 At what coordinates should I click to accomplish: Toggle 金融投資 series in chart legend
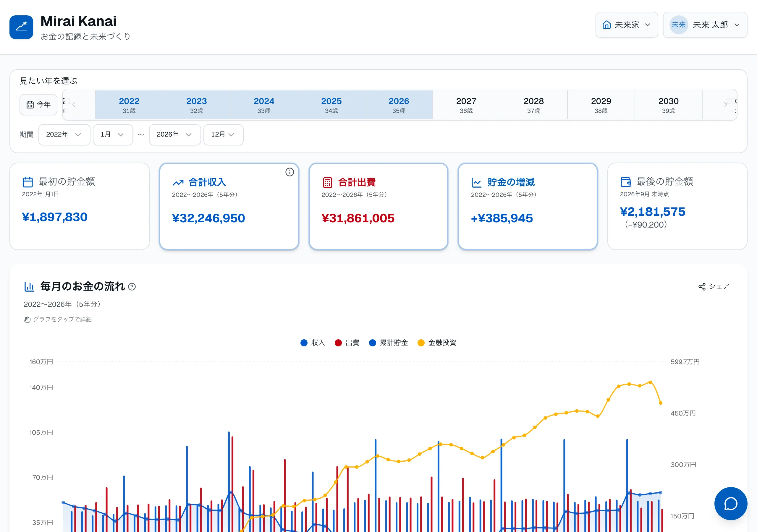[437, 343]
